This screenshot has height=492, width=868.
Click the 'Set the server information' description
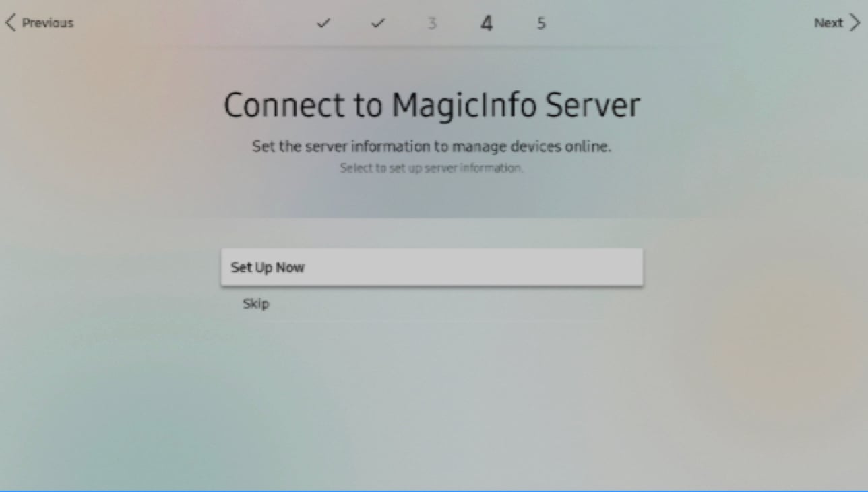pyautogui.click(x=432, y=146)
